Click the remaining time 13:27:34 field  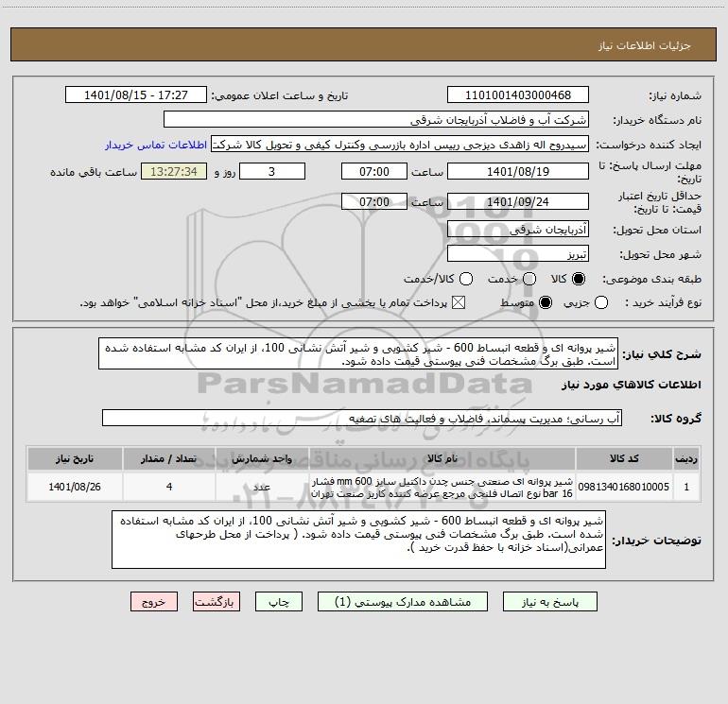point(174,171)
